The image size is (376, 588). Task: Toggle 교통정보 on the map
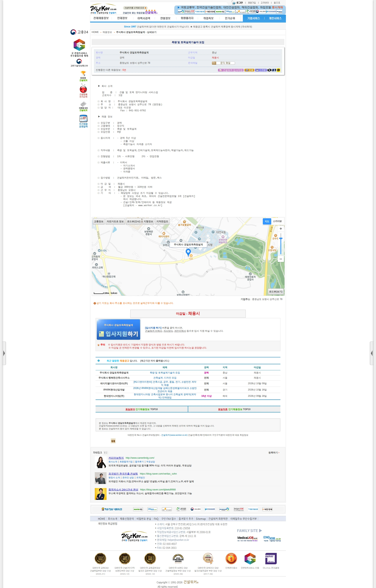99,221
